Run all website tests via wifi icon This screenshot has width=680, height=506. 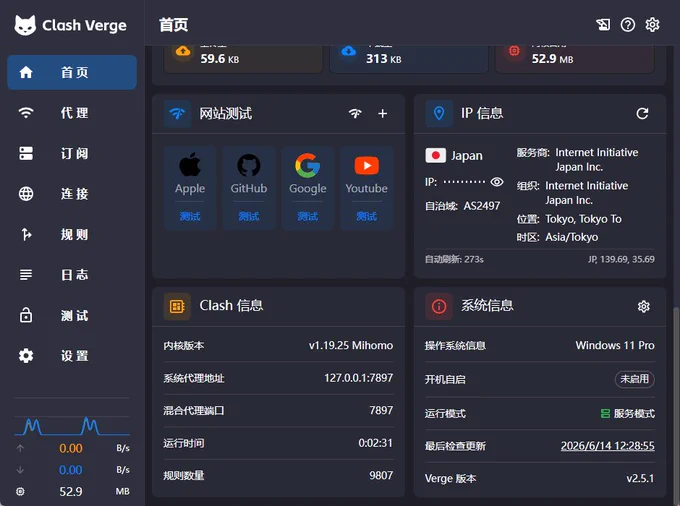pyautogui.click(x=355, y=114)
